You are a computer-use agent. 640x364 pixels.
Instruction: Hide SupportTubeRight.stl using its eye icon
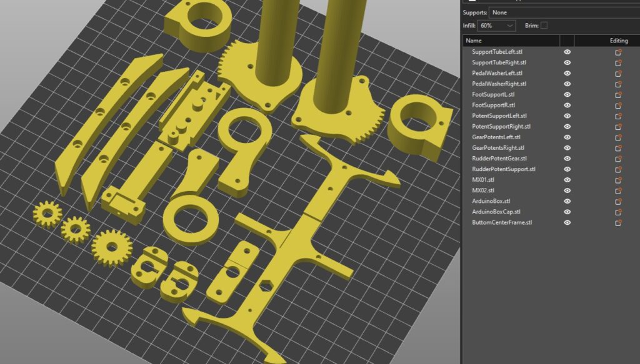click(x=567, y=63)
